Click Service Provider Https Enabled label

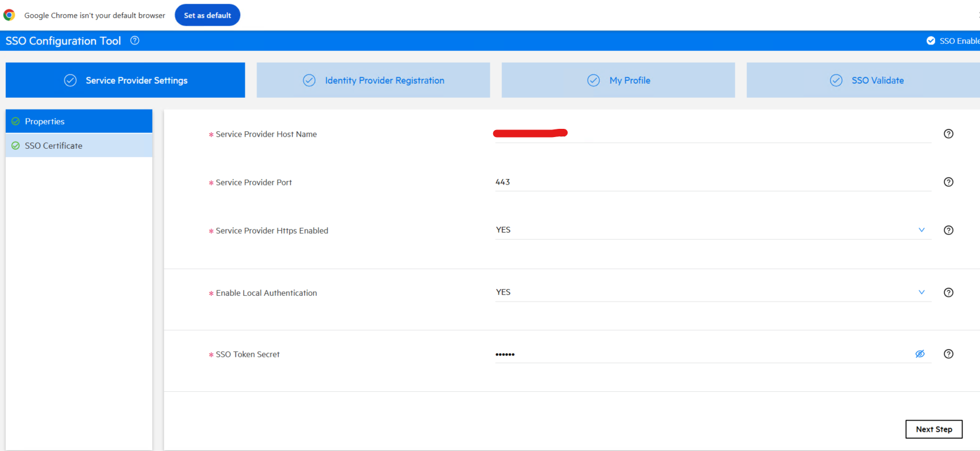tap(272, 231)
